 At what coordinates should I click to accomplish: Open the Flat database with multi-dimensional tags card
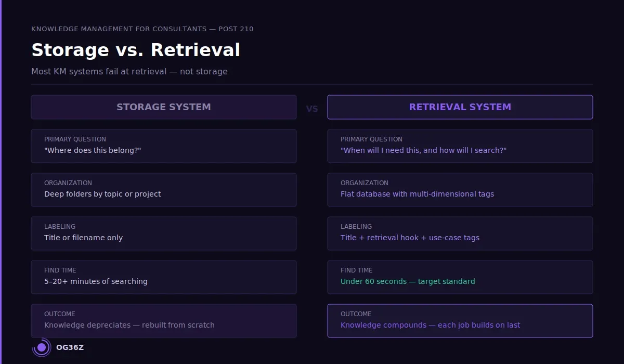tap(460, 190)
